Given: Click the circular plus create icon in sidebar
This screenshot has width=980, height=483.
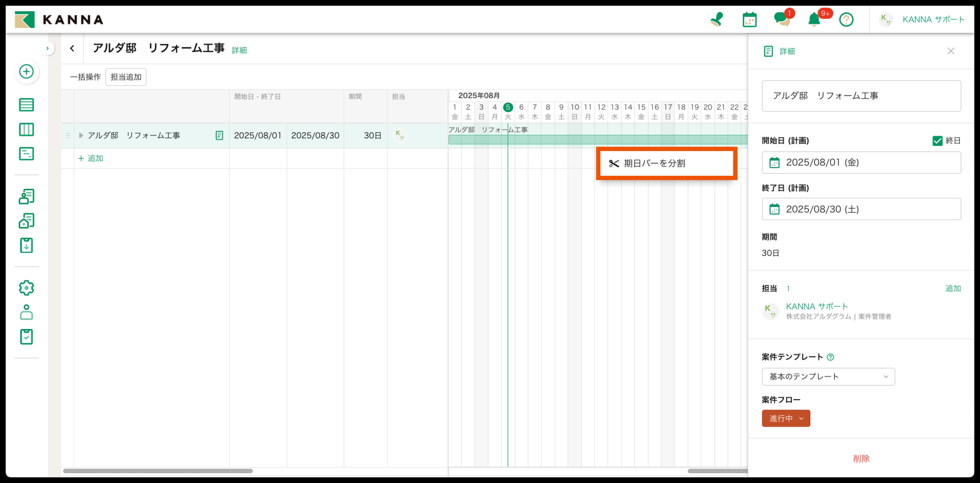Looking at the screenshot, I should tap(26, 72).
